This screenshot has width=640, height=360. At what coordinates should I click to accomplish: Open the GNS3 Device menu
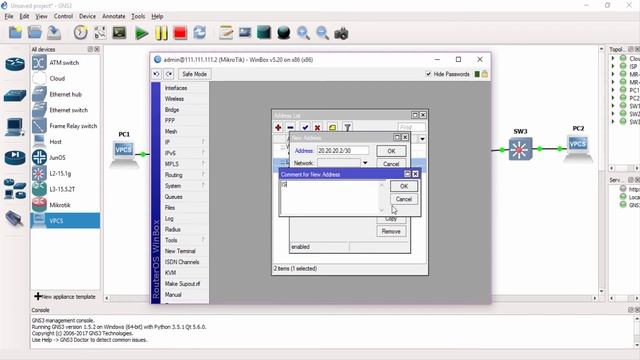click(87, 16)
